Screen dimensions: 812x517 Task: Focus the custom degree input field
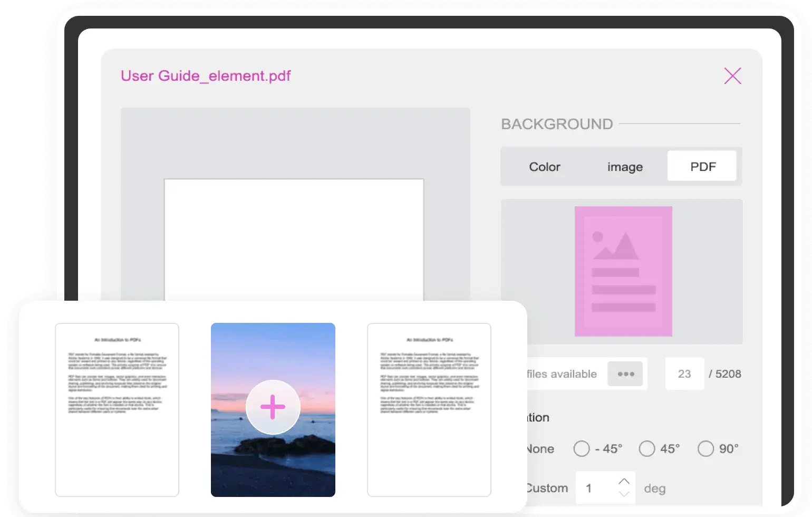click(596, 488)
